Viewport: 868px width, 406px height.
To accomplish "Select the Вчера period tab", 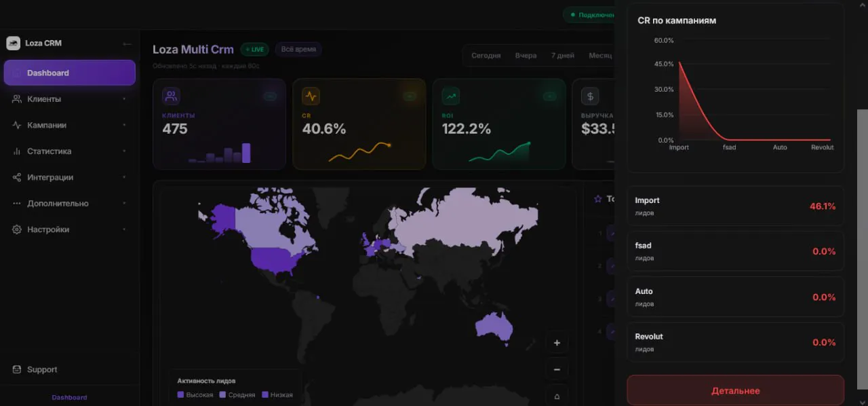I will click(x=526, y=56).
